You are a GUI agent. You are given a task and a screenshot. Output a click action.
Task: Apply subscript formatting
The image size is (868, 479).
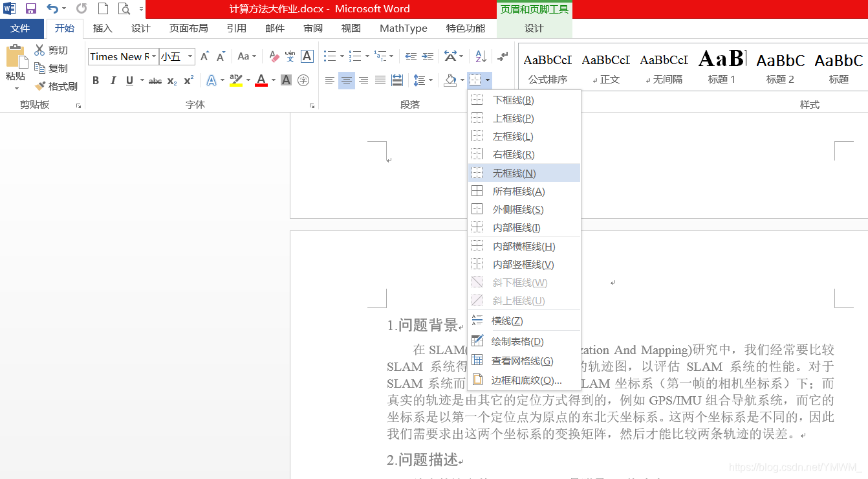coord(172,81)
